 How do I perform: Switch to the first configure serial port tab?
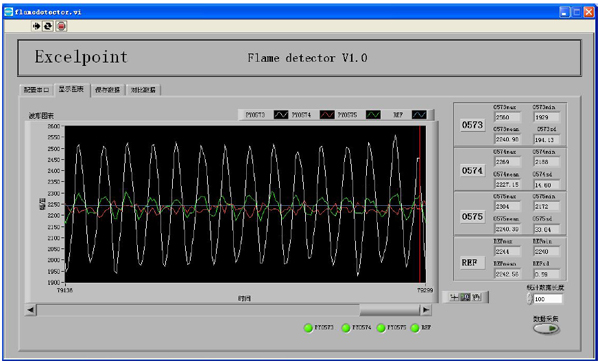36,90
